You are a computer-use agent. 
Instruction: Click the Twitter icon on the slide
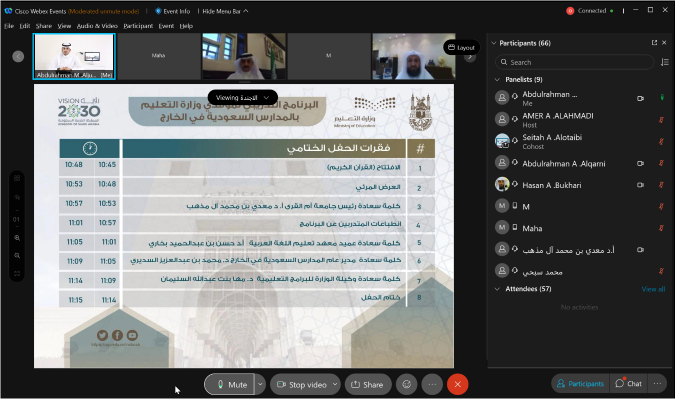[x=102, y=335]
